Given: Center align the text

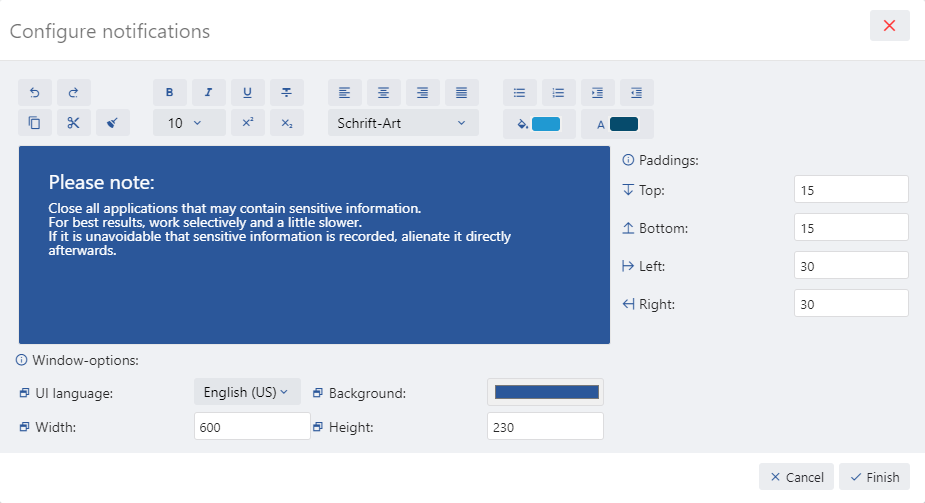Looking at the screenshot, I should pos(383,93).
